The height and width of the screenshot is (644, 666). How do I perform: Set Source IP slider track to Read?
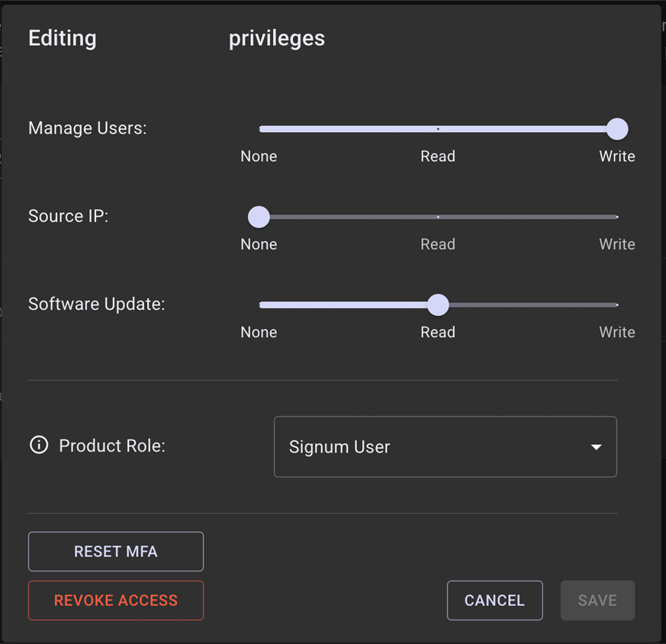438,217
